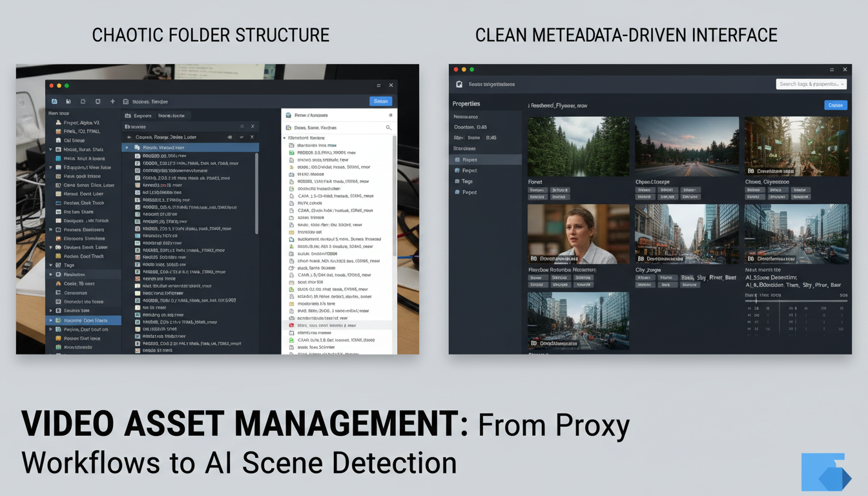
Task: Click a tag chip under the Forest thumbnail
Action: [x=537, y=190]
